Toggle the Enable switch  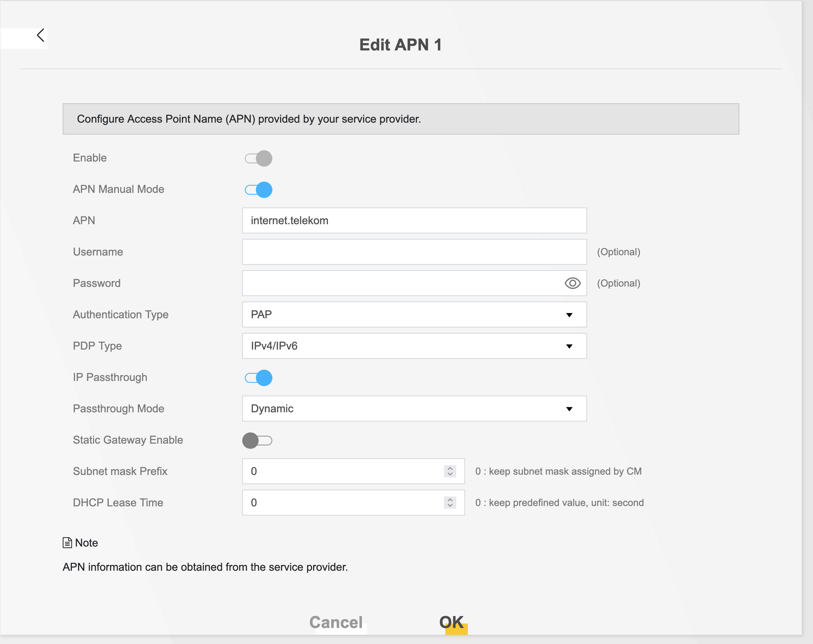pos(258,158)
